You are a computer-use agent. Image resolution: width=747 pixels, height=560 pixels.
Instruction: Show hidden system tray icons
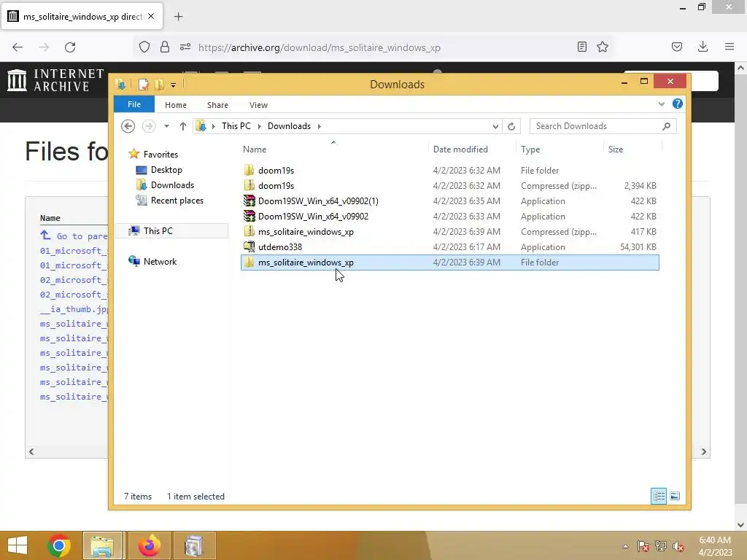625,546
